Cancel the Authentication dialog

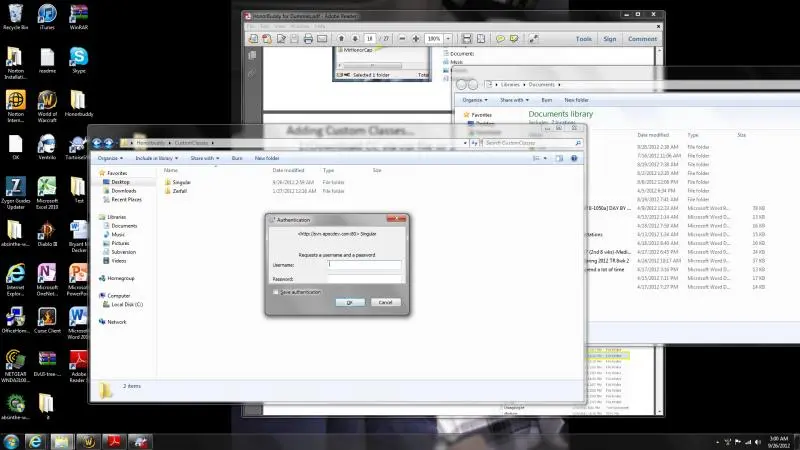point(384,302)
